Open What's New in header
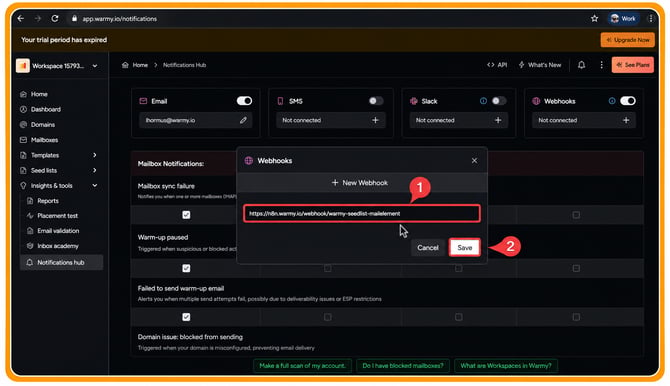This screenshot has height=386, width=670. (540, 65)
